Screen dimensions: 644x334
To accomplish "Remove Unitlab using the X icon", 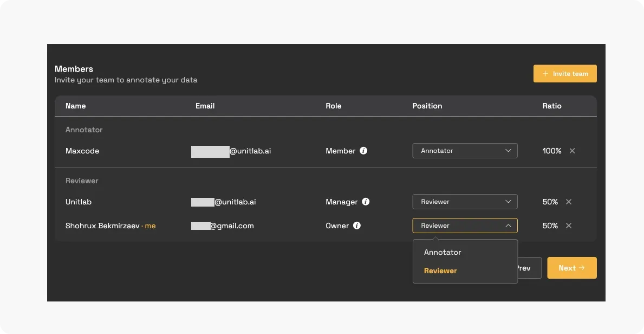I will [x=569, y=202].
